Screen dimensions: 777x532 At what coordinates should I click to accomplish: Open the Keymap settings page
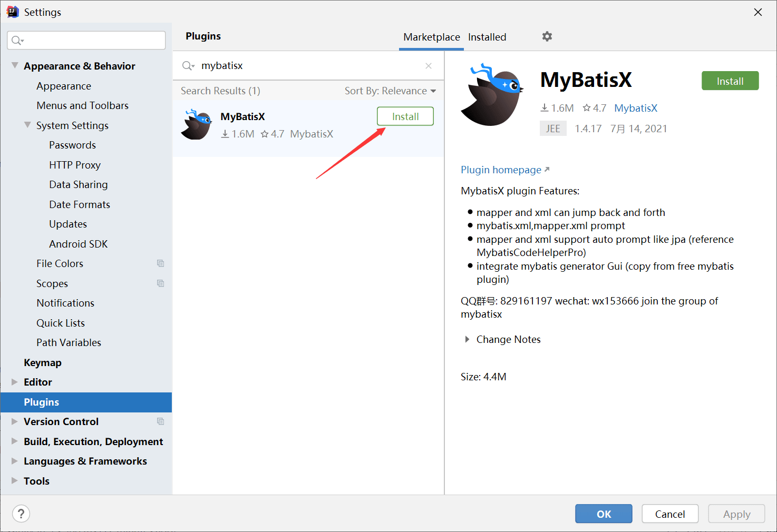click(x=43, y=362)
